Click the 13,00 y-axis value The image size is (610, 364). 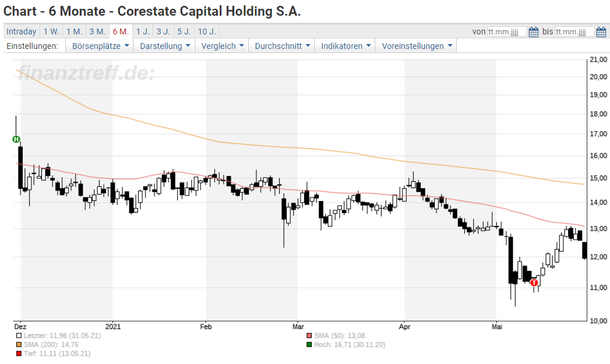point(598,229)
